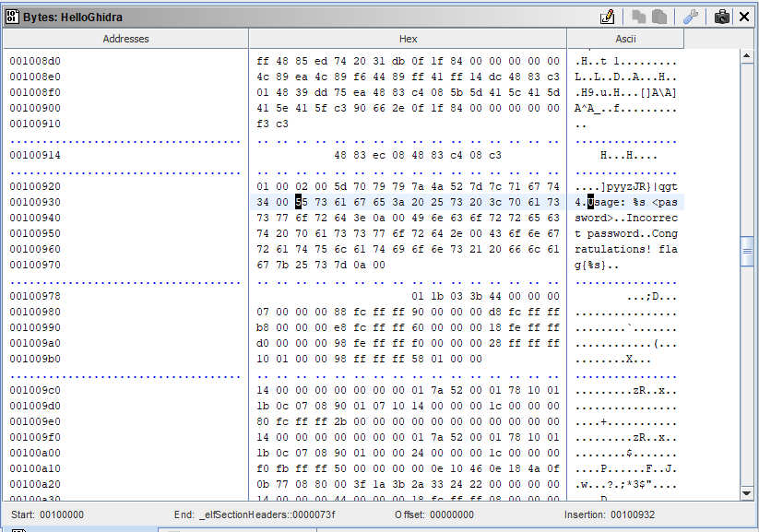Click hex bytes 'f3 c3' at 00100910

(273, 124)
